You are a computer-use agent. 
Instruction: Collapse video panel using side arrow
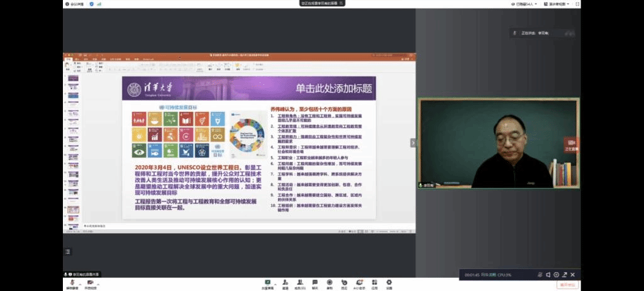(x=413, y=143)
